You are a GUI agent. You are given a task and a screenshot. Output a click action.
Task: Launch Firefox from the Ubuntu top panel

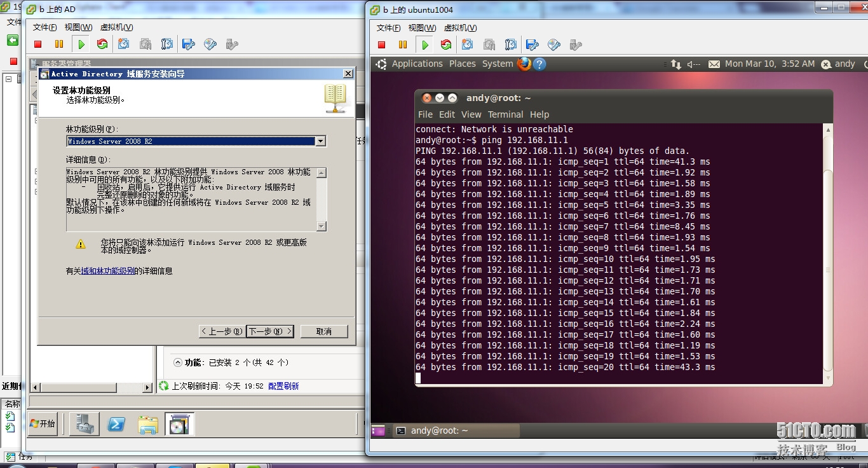524,64
